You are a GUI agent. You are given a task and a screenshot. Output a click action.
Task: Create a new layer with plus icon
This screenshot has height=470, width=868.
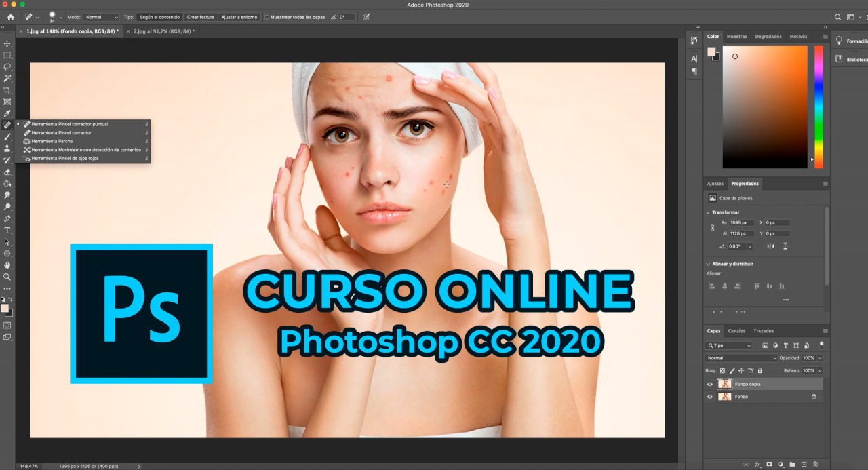(x=804, y=465)
